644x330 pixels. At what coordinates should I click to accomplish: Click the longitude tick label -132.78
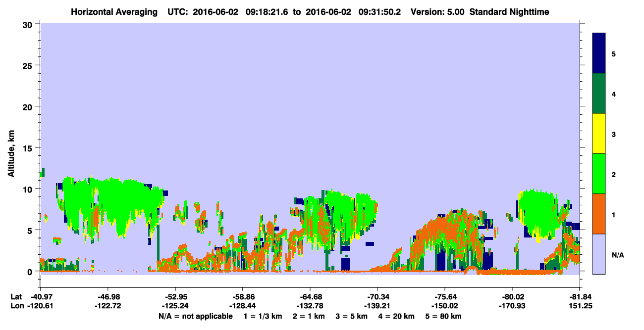click(x=310, y=306)
